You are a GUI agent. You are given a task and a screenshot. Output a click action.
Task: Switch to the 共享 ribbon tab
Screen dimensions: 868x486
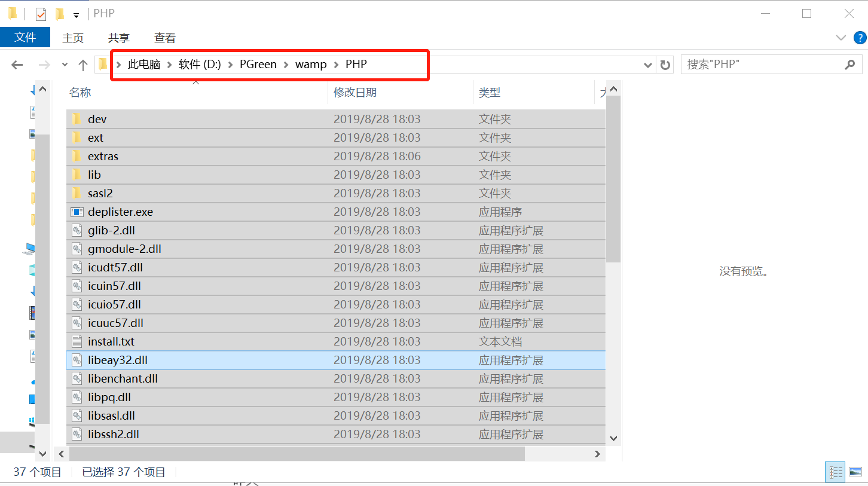[x=118, y=38]
